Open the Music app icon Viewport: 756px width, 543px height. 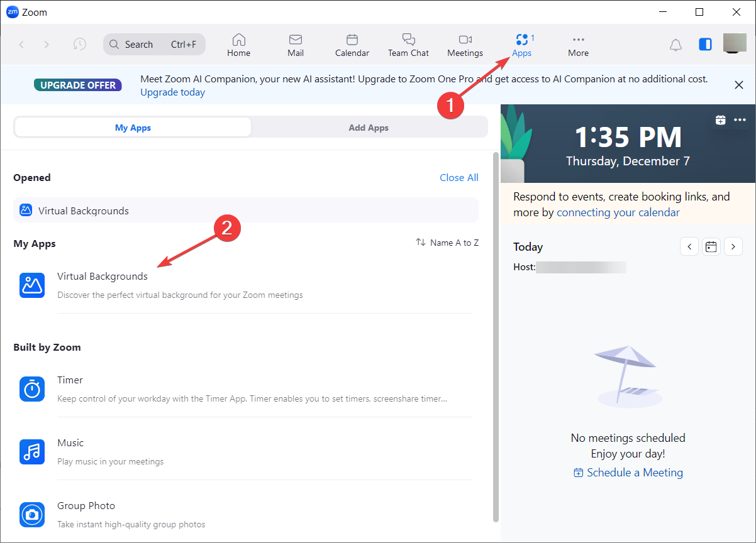click(32, 452)
